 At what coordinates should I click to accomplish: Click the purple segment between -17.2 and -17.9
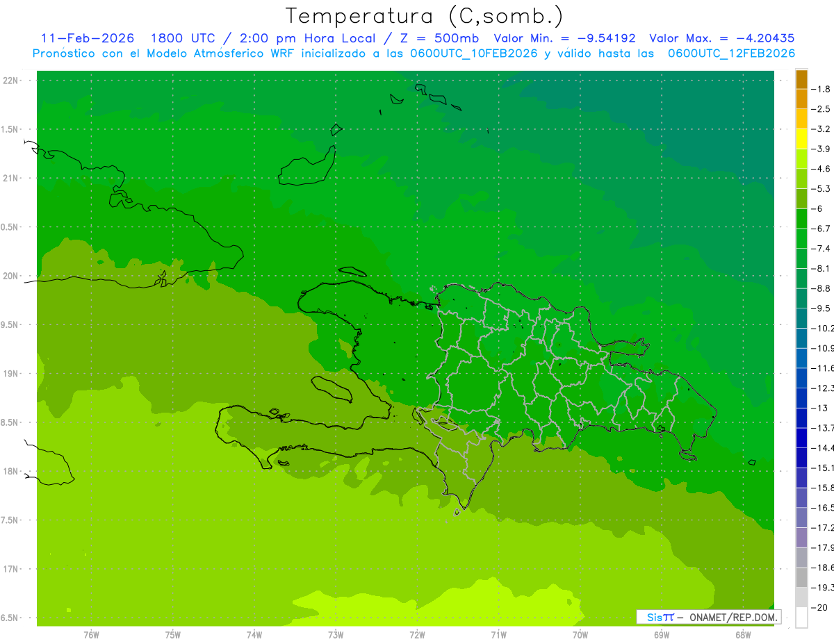pyautogui.click(x=801, y=538)
